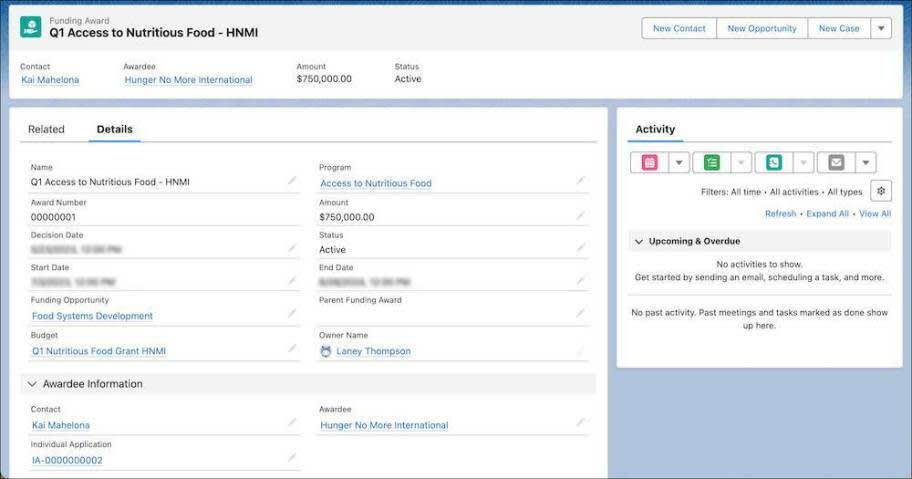Open Kai Mahelona link under Awardee Information
This screenshot has width=912, height=479.
(60, 425)
